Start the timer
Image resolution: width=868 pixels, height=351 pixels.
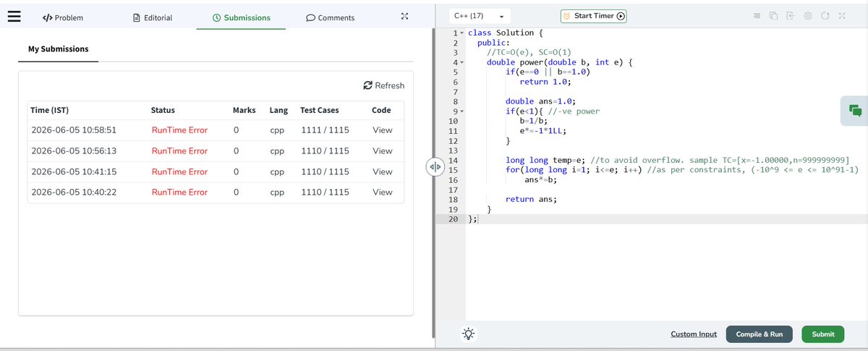(593, 16)
